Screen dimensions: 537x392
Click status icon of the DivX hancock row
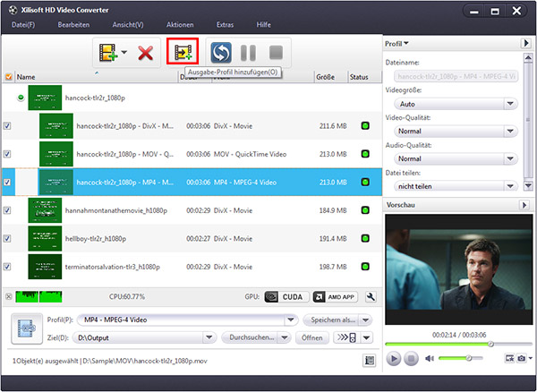365,125
